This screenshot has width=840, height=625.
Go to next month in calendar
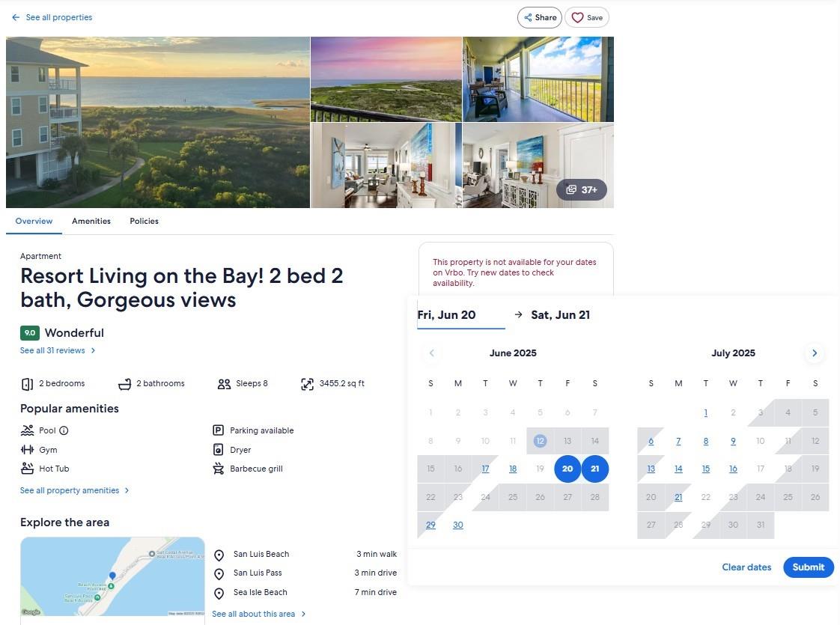coord(814,353)
